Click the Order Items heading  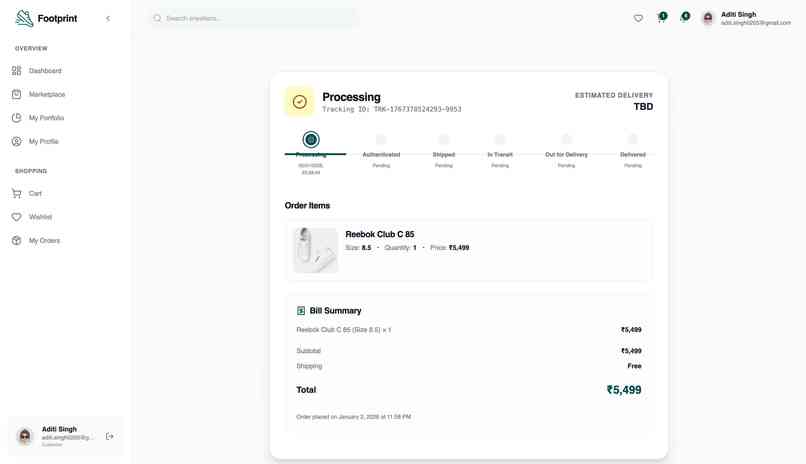(x=307, y=206)
